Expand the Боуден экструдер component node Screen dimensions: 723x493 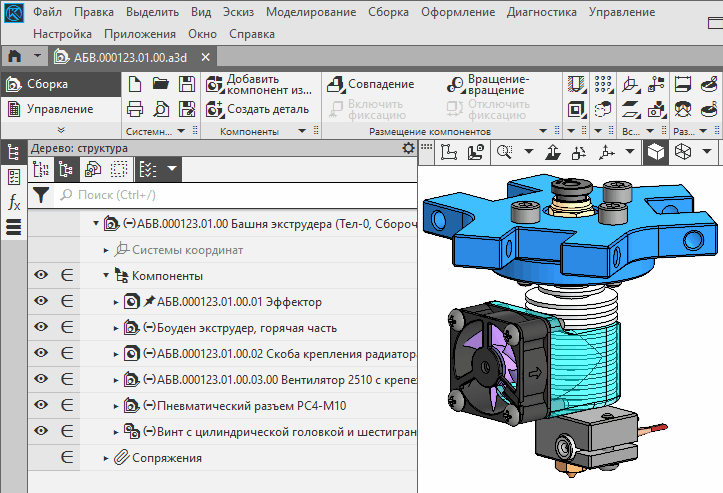117,327
